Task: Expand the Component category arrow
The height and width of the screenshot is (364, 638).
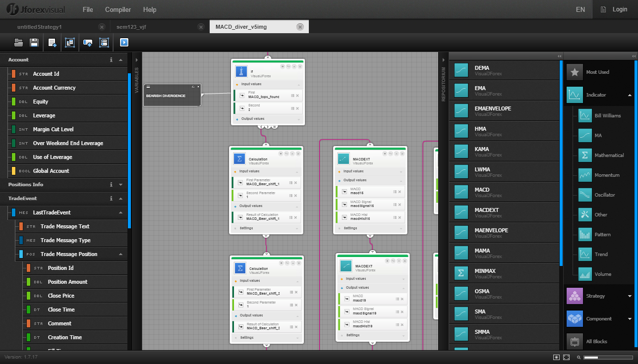Action: (630, 319)
